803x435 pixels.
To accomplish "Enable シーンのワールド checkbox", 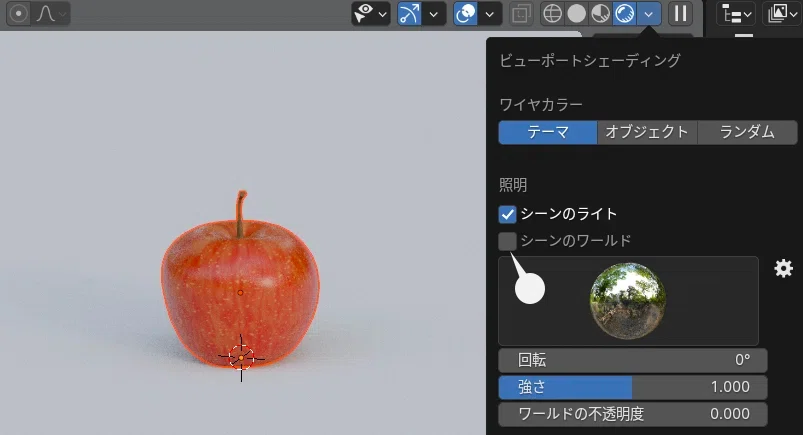I will click(508, 241).
